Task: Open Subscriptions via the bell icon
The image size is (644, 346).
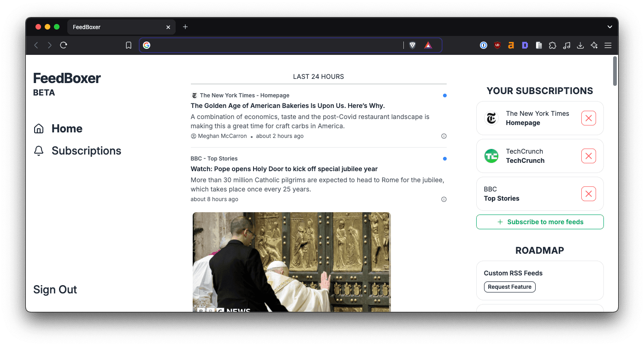Action: point(39,150)
